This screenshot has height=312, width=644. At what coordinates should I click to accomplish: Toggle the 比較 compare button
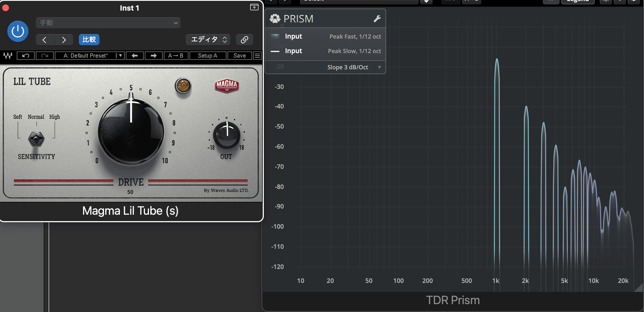coord(89,40)
